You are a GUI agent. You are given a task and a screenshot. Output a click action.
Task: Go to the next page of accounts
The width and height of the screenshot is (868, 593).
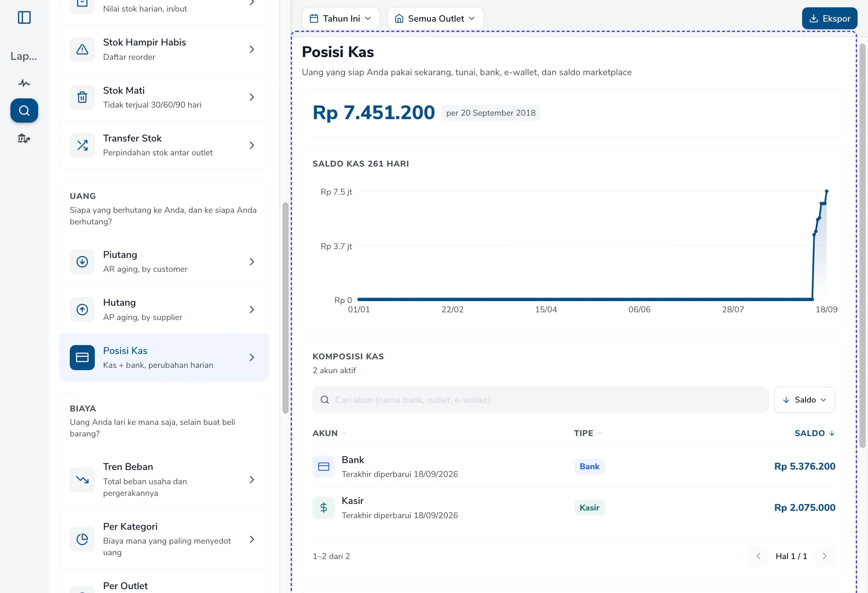(x=824, y=556)
